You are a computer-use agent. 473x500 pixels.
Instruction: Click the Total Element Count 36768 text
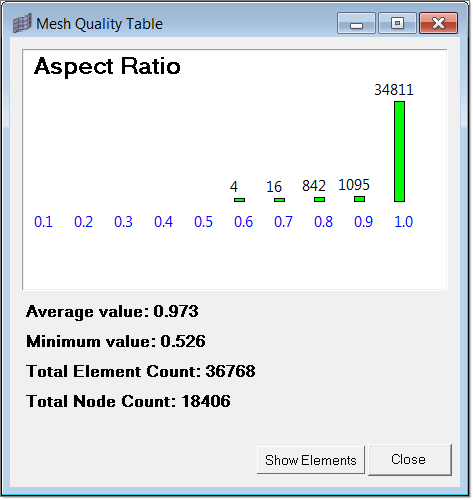pos(141,371)
